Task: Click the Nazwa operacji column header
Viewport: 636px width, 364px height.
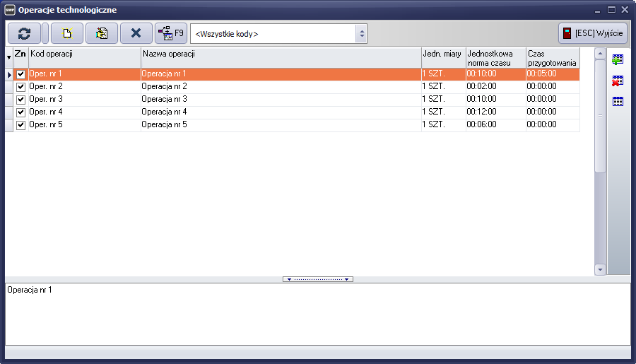Action: (x=281, y=54)
